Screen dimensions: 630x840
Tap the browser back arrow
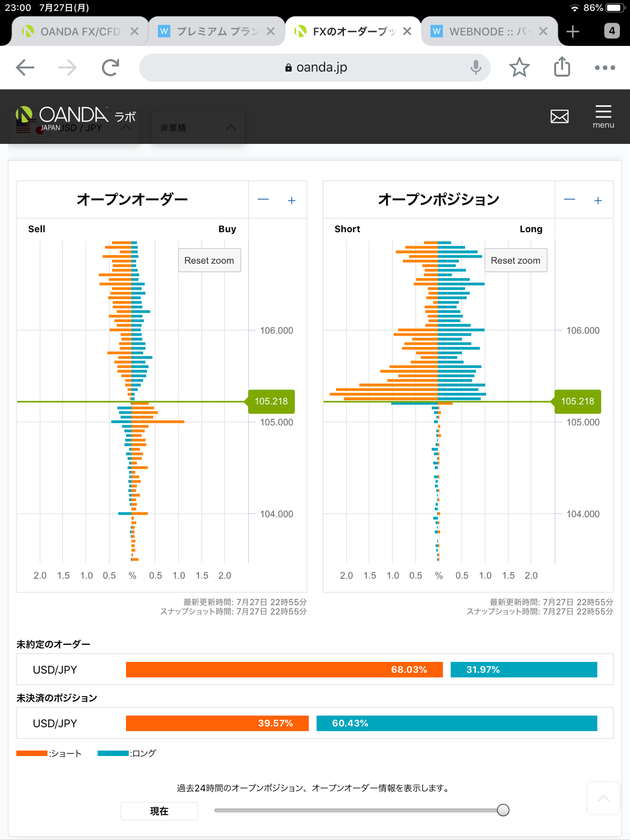pyautogui.click(x=25, y=67)
